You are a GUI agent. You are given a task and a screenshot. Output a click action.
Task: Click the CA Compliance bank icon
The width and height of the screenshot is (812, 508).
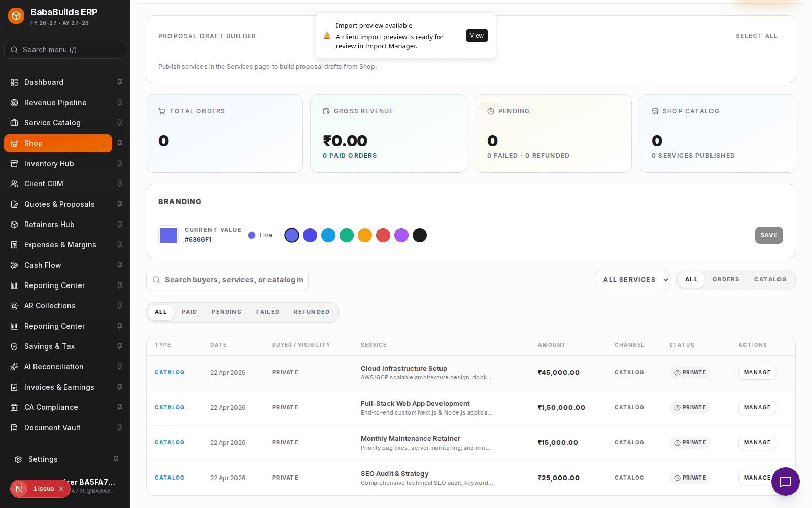14,407
